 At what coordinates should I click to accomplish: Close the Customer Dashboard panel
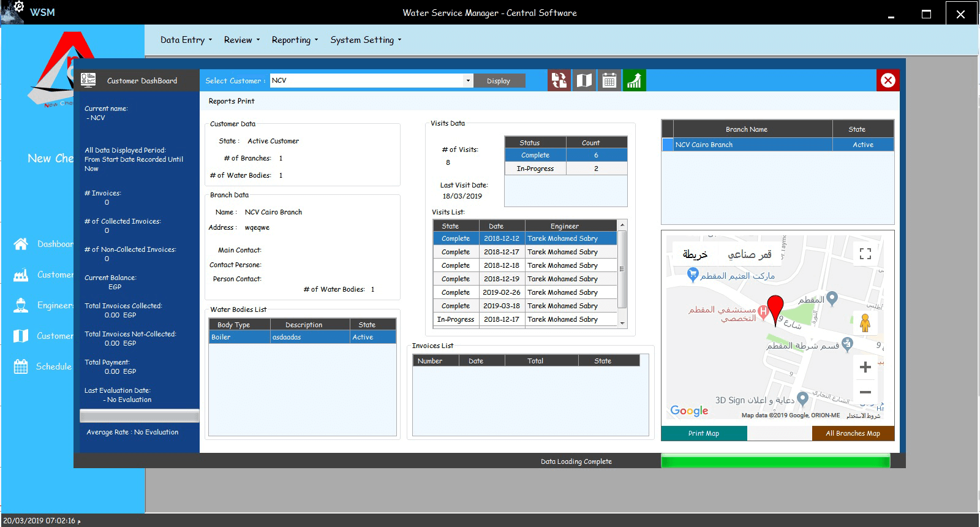tap(888, 80)
